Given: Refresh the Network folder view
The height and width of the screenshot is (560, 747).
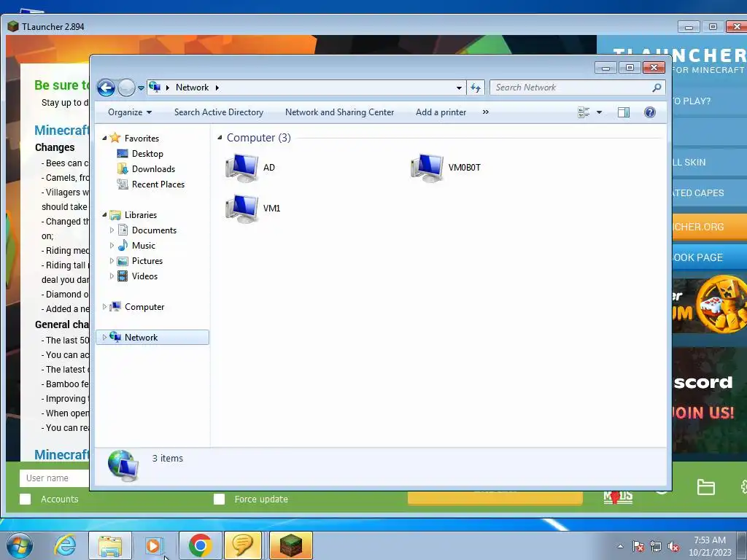Looking at the screenshot, I should (x=476, y=87).
